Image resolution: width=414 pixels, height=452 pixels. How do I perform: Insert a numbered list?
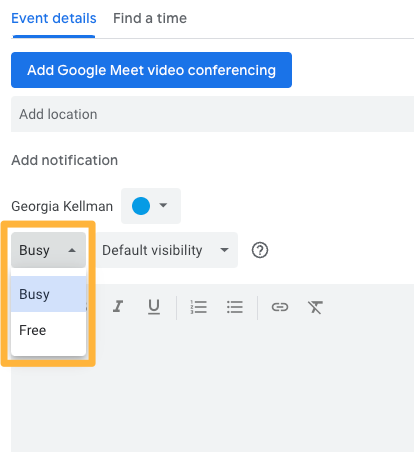(199, 307)
